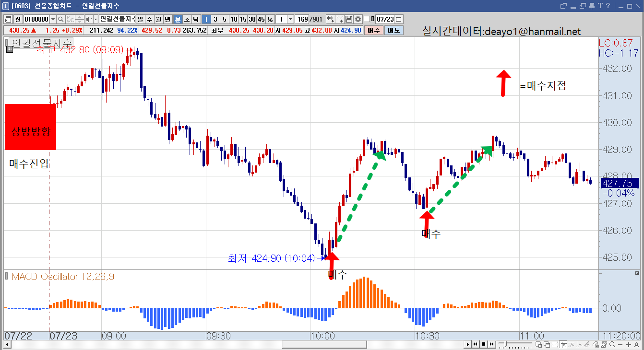The height and width of the screenshot is (350, 644).
Task: Open the calendar icon next to 07/23
Action: [398, 19]
